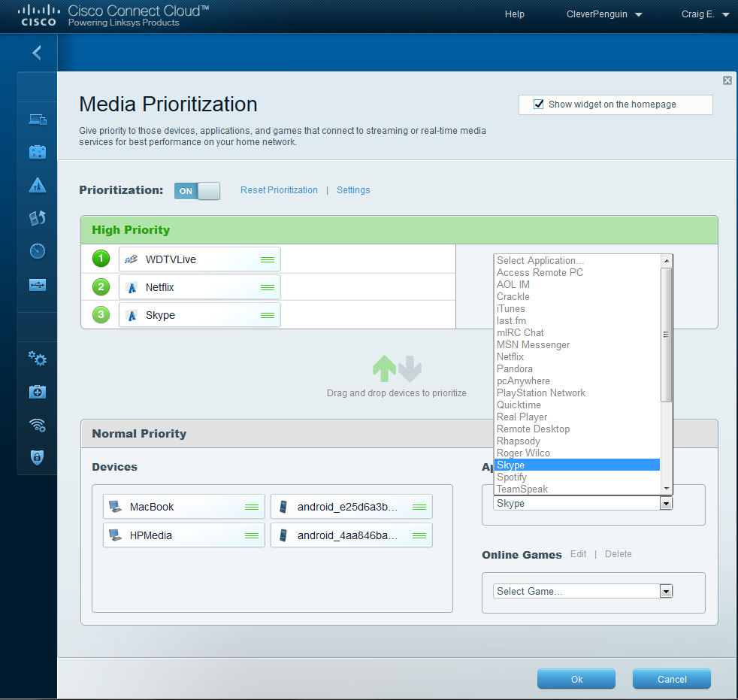
Task: Click the MacBook drag handle
Action: [x=252, y=507]
